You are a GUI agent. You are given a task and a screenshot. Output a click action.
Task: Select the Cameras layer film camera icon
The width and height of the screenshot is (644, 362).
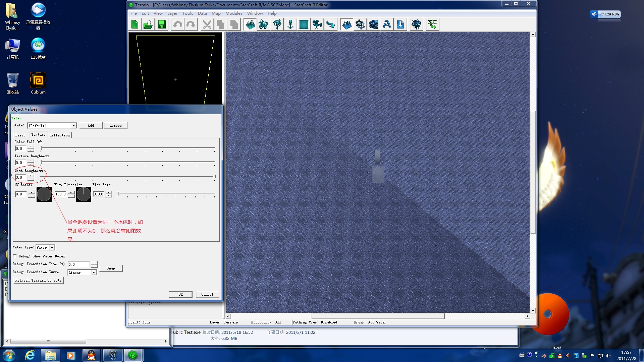[x=317, y=24]
